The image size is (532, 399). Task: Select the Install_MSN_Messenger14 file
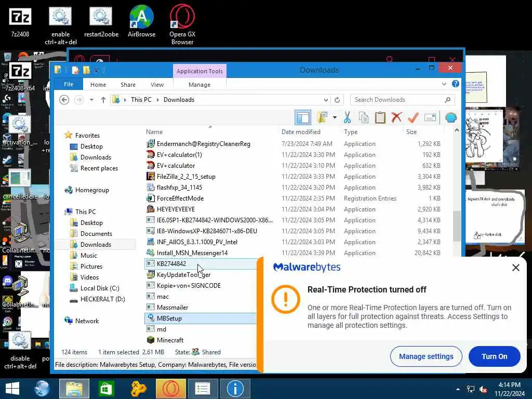192,253
